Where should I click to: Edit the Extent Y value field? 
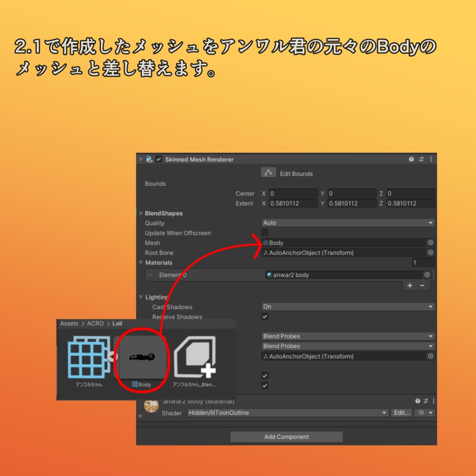(352, 204)
